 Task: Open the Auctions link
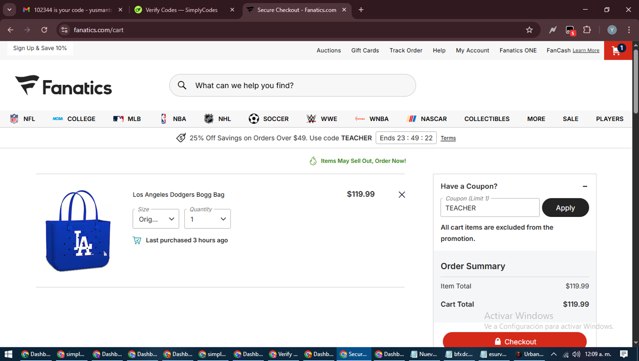click(328, 51)
